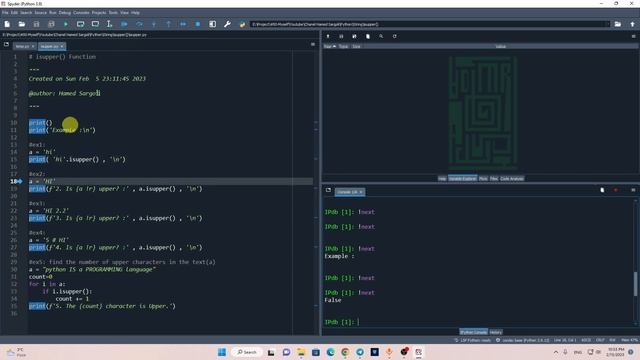Image resolution: width=640 pixels, height=360 pixels.
Task: Open editor pane options menu
Action: (313, 44)
